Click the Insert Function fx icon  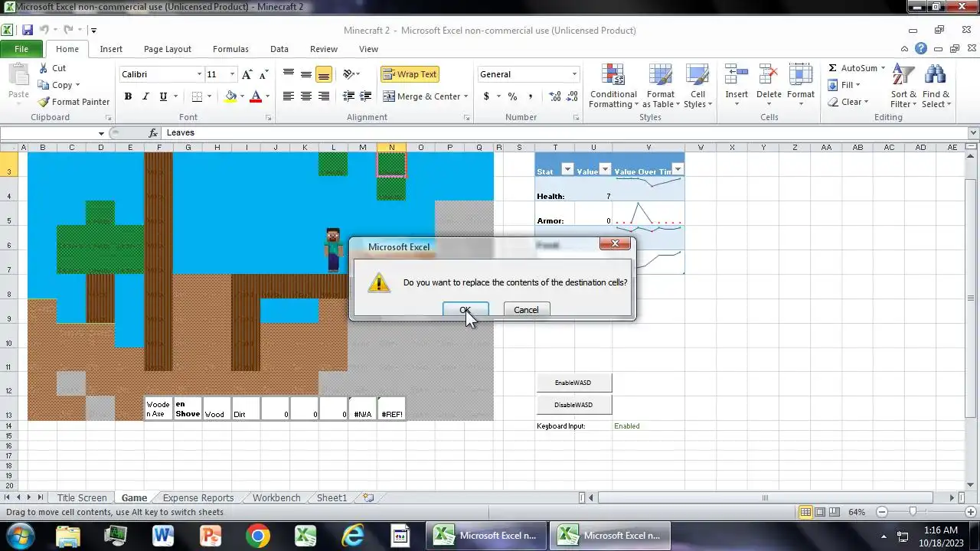coord(153,133)
